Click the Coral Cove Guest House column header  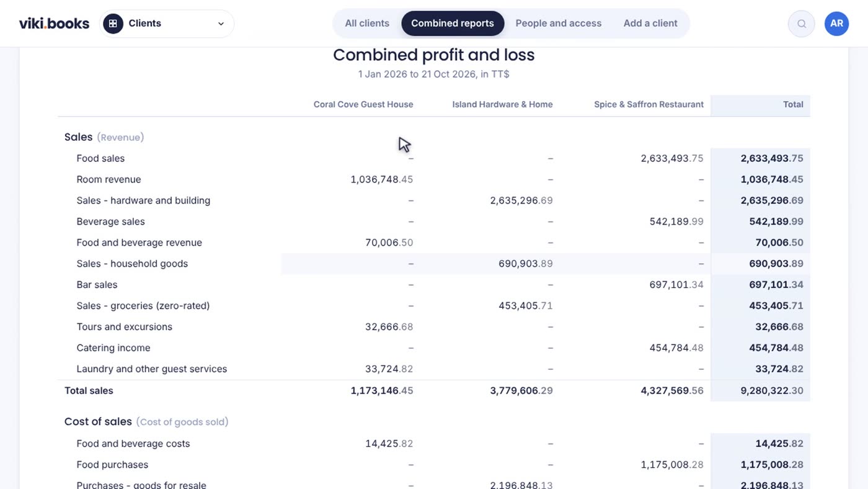coord(363,104)
